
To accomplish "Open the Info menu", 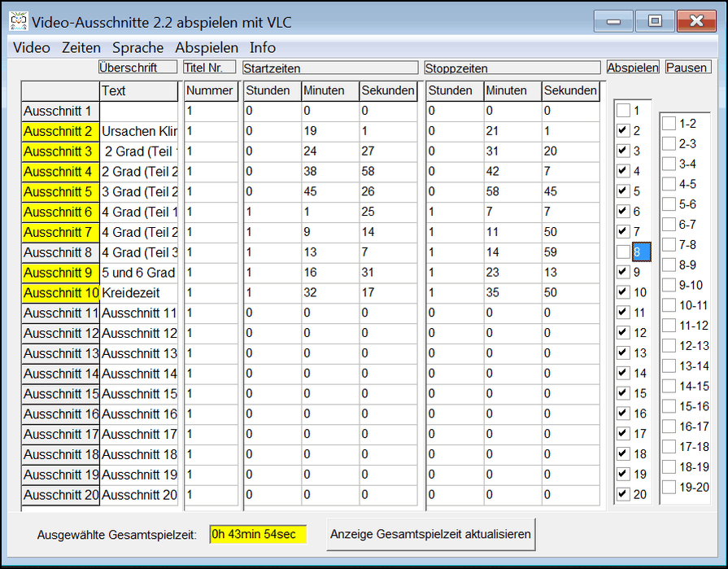I will (x=263, y=48).
